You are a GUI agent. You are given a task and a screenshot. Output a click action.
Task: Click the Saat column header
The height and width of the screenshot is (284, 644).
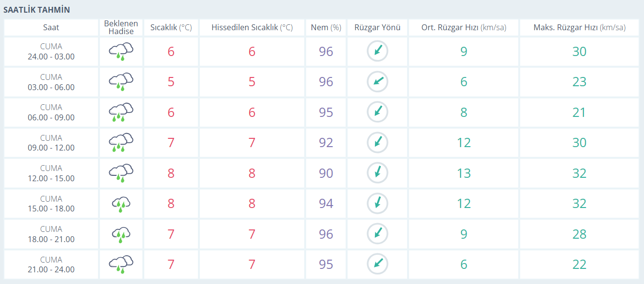point(51,27)
